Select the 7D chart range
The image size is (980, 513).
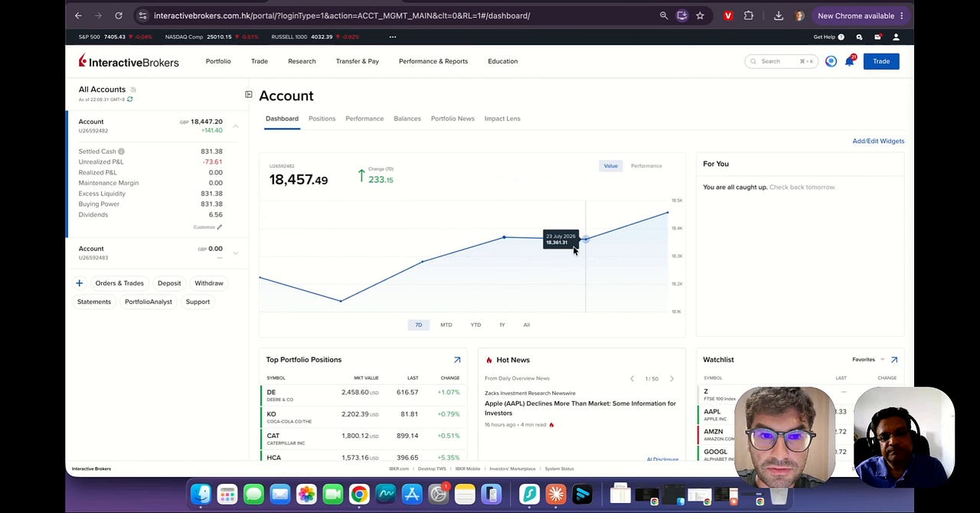coord(419,325)
